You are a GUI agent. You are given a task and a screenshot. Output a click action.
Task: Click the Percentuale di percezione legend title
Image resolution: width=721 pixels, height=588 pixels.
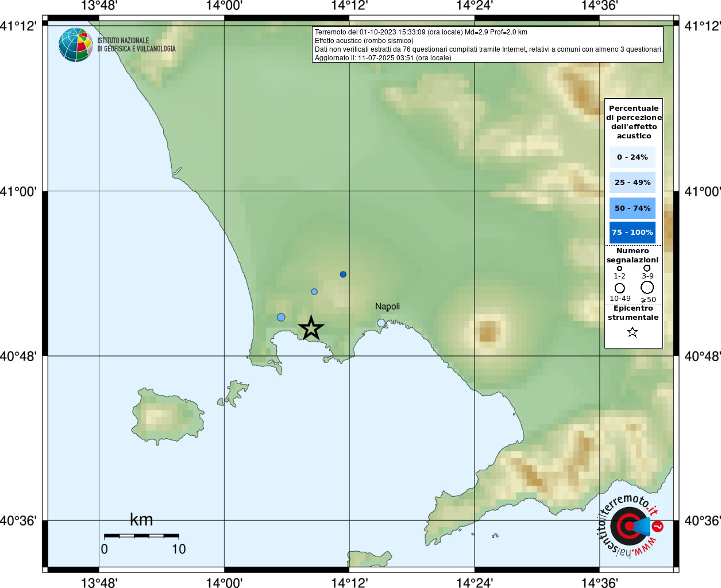point(634,122)
